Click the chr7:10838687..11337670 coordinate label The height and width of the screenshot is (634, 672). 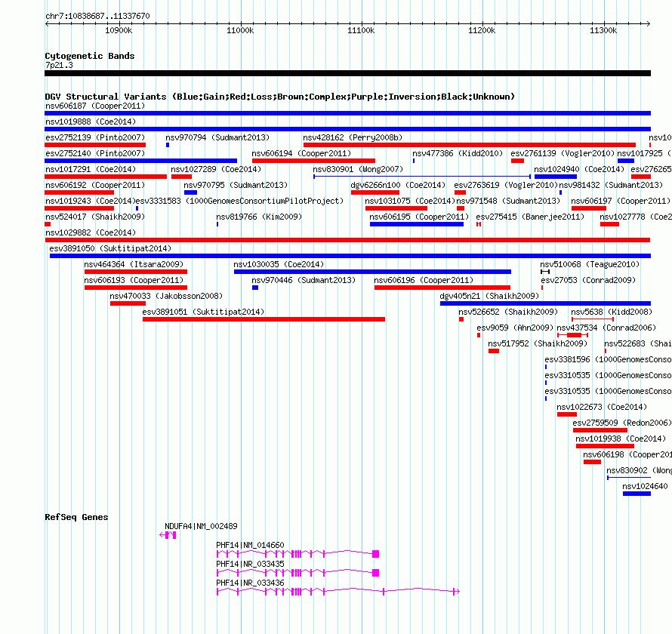coord(97,16)
